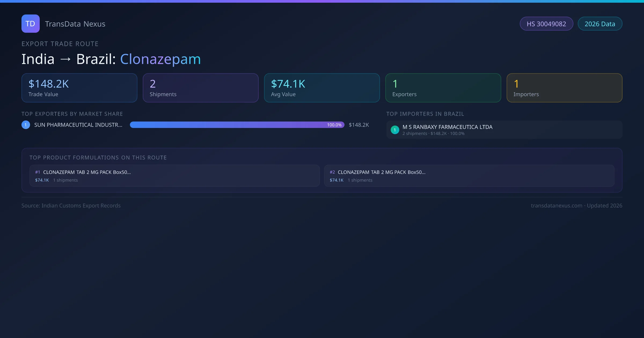Image resolution: width=644 pixels, height=338 pixels.
Task: Click the Clonazepam title text
Action: [160, 59]
